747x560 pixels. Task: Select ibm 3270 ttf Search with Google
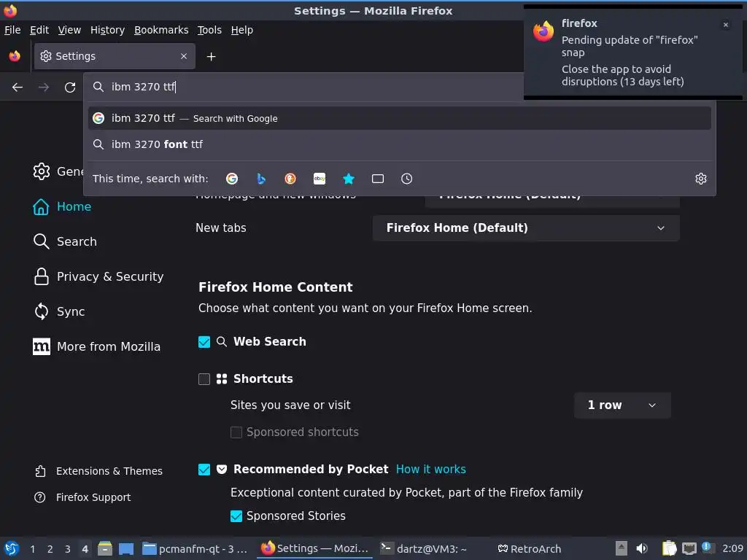pyautogui.click(x=399, y=118)
